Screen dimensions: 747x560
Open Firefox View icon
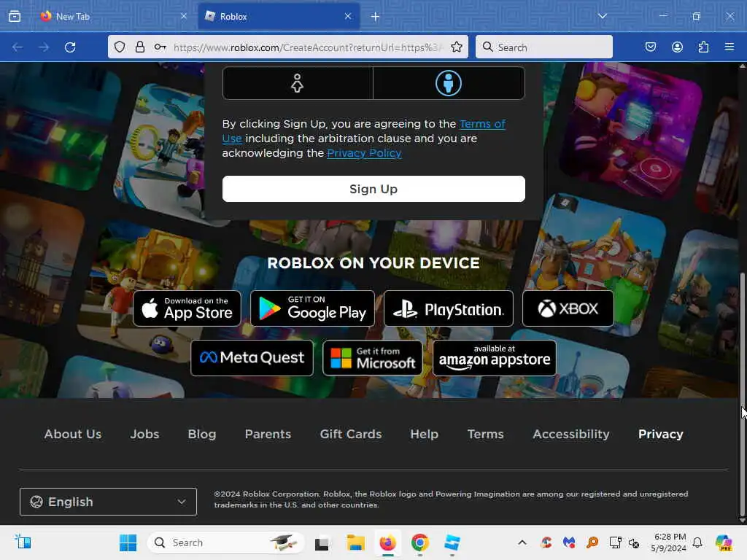pyautogui.click(x=15, y=16)
